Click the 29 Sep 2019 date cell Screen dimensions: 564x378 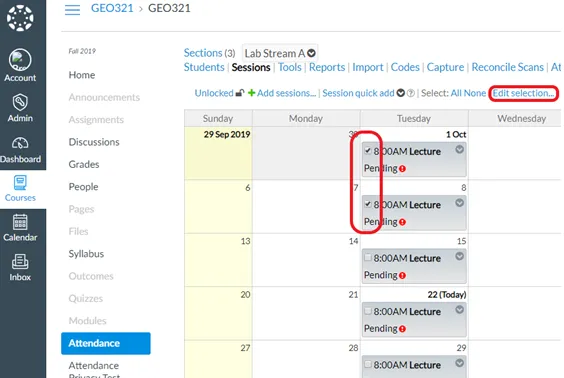point(218,153)
